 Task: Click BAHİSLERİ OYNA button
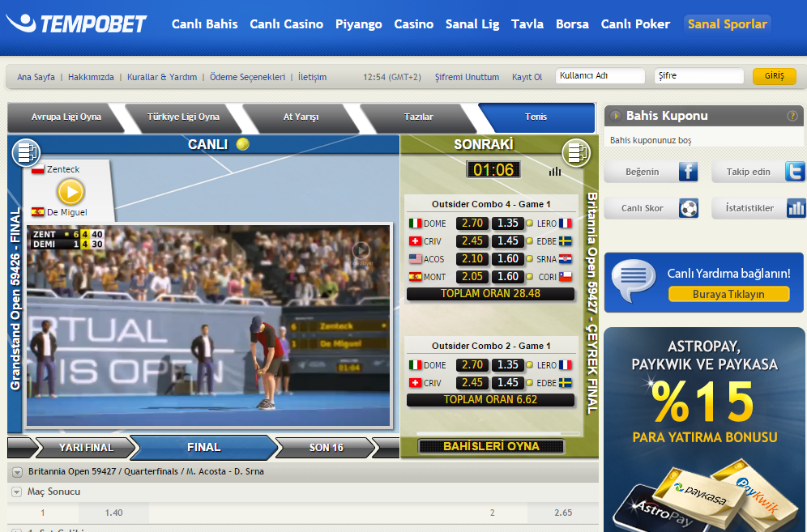coord(491,446)
